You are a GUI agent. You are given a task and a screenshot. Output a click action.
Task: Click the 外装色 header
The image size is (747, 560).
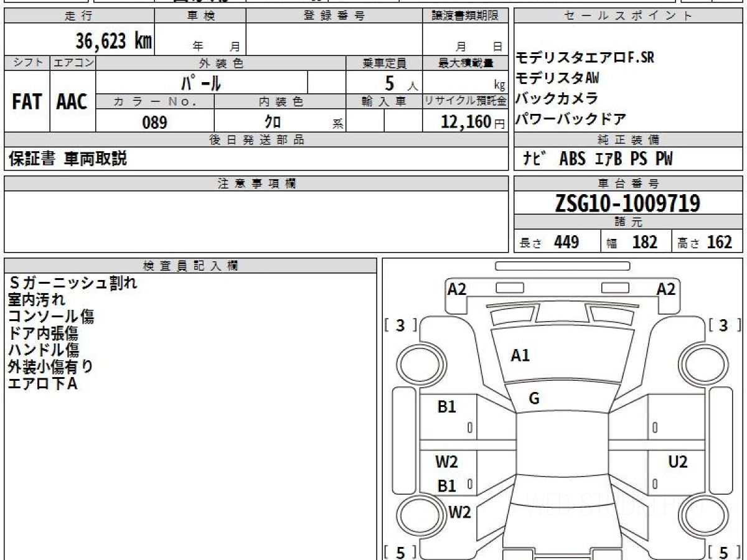coord(221,63)
